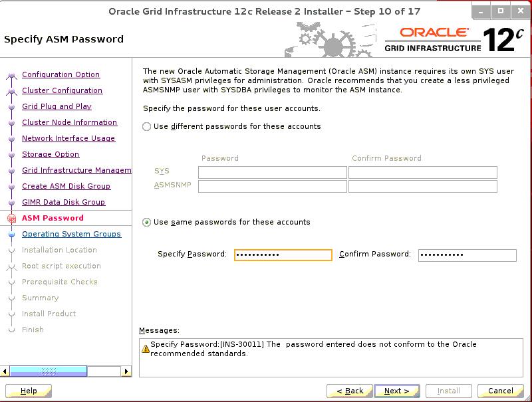This screenshot has width=532, height=402.
Task: Click the Configuration Option step marker icon
Action: (x=11, y=76)
